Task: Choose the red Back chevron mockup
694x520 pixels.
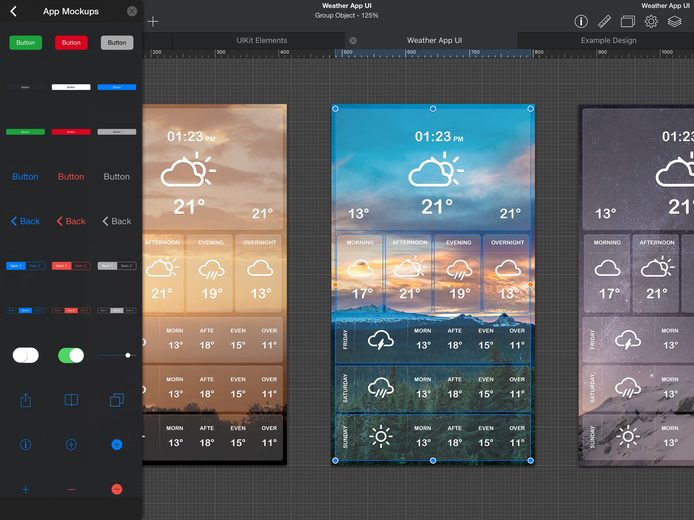Action: point(71,221)
